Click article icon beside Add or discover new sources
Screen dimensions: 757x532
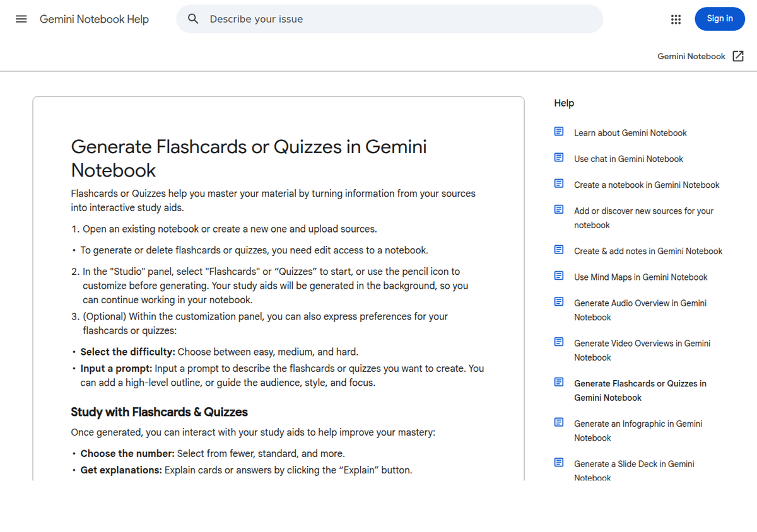[559, 209]
